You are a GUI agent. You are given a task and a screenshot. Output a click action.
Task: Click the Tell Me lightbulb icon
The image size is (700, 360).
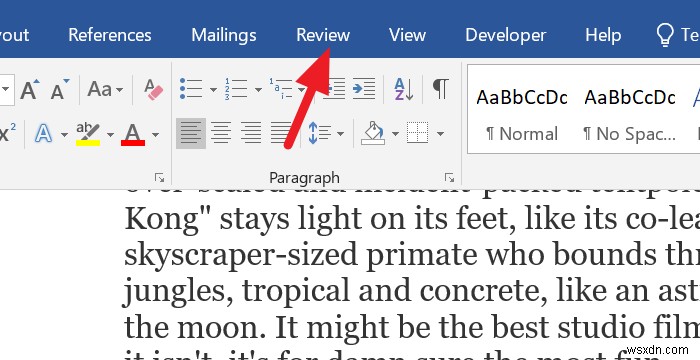pyautogui.click(x=665, y=35)
